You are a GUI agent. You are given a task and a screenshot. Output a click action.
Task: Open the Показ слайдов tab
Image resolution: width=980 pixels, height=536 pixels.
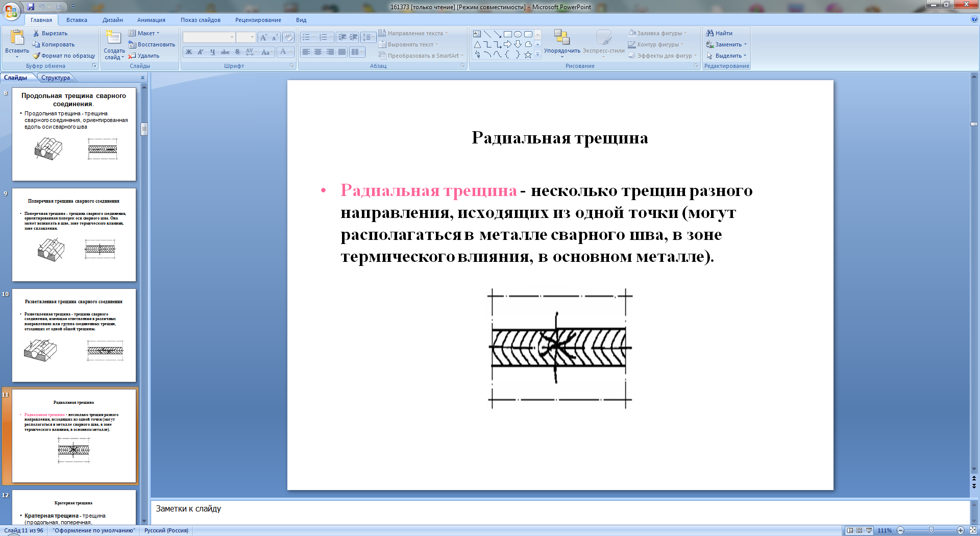(x=201, y=20)
